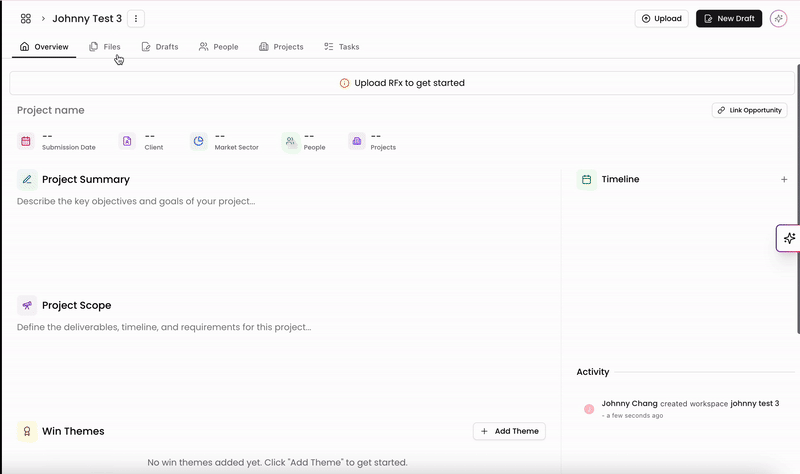
Task: Click the Activity heading
Action: click(593, 372)
